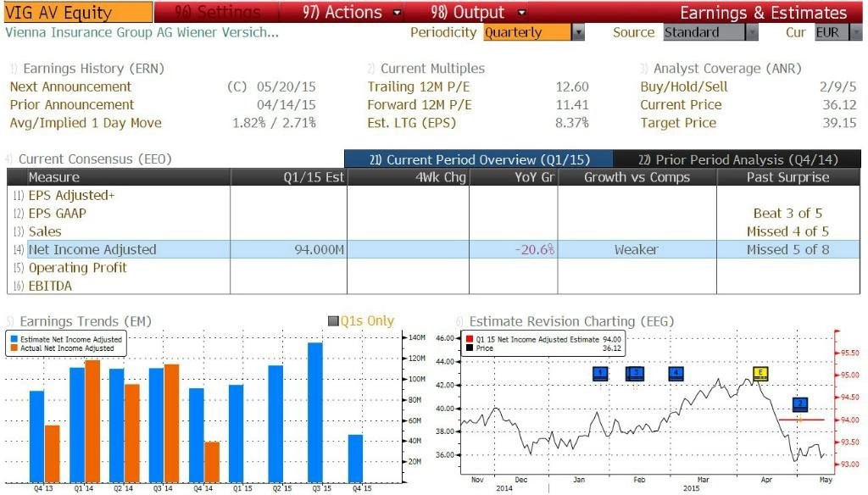Click the Q4 15 blue estimate bar
The image size is (868, 495).
click(355, 458)
